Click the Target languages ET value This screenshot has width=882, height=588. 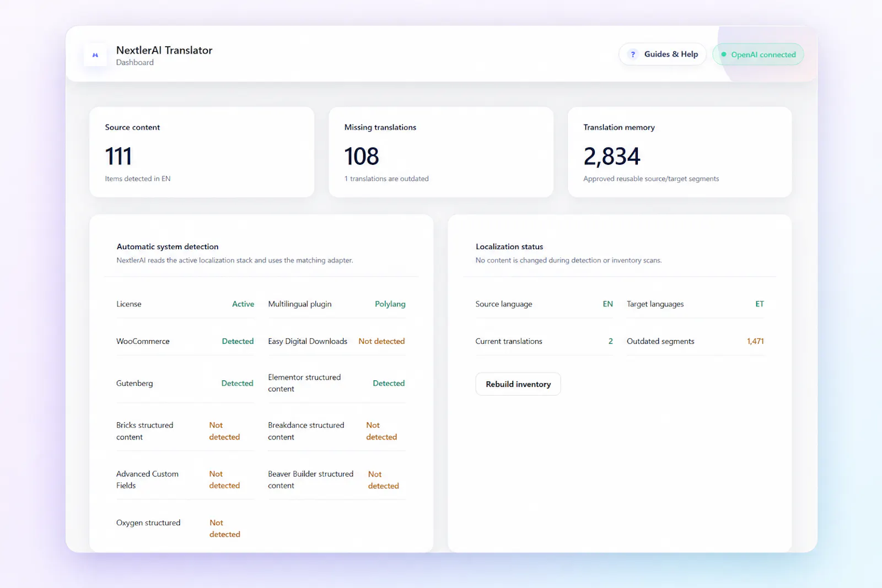pos(760,304)
